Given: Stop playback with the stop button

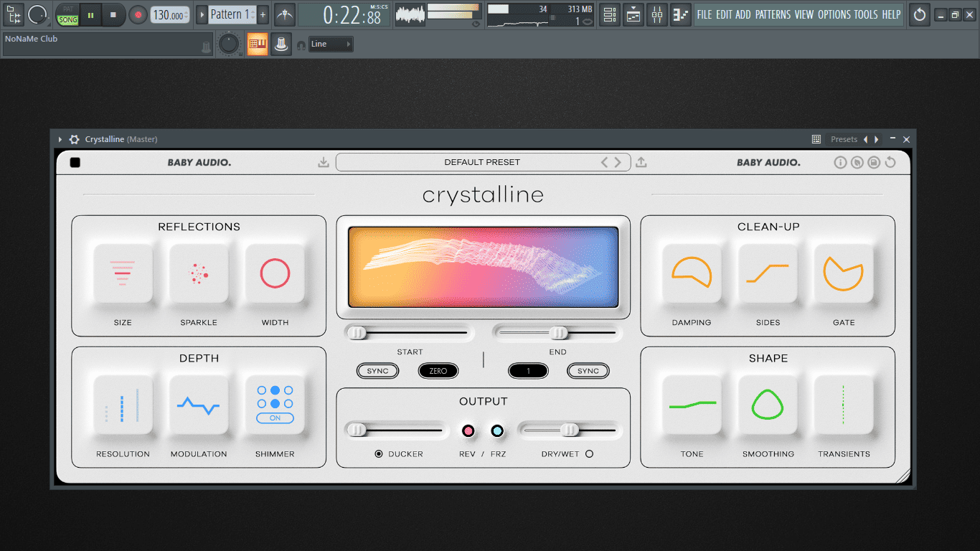Looking at the screenshot, I should click(x=113, y=14).
